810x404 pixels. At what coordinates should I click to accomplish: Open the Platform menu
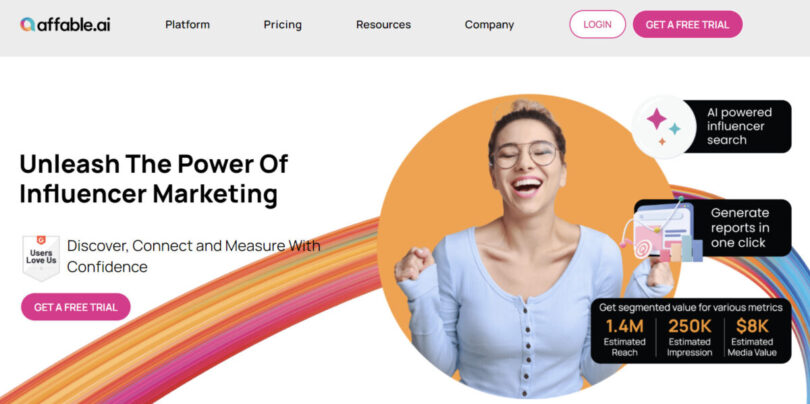tap(188, 24)
